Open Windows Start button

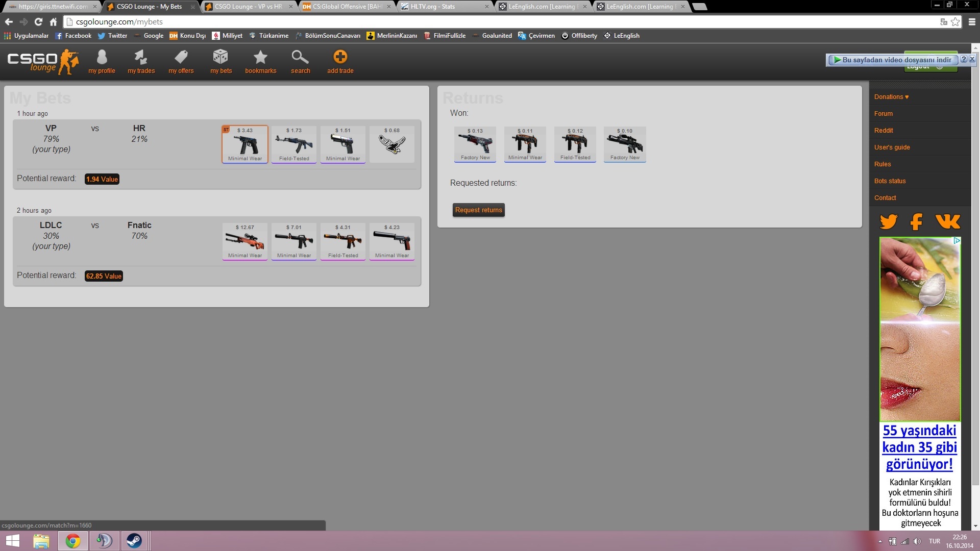coord(13,541)
